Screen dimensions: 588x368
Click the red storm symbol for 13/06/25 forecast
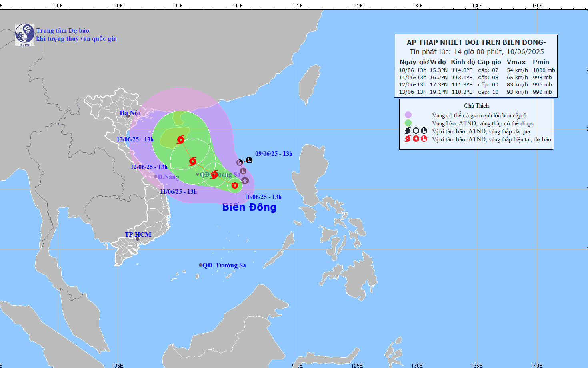(x=180, y=139)
